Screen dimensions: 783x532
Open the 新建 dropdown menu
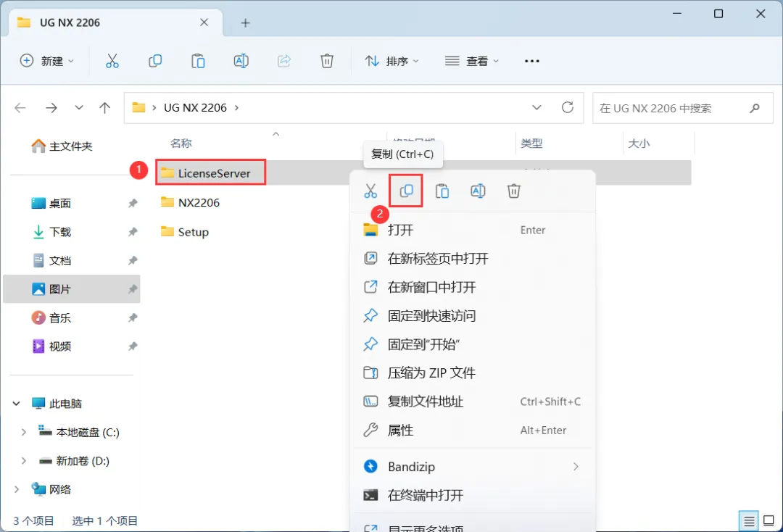tap(47, 61)
